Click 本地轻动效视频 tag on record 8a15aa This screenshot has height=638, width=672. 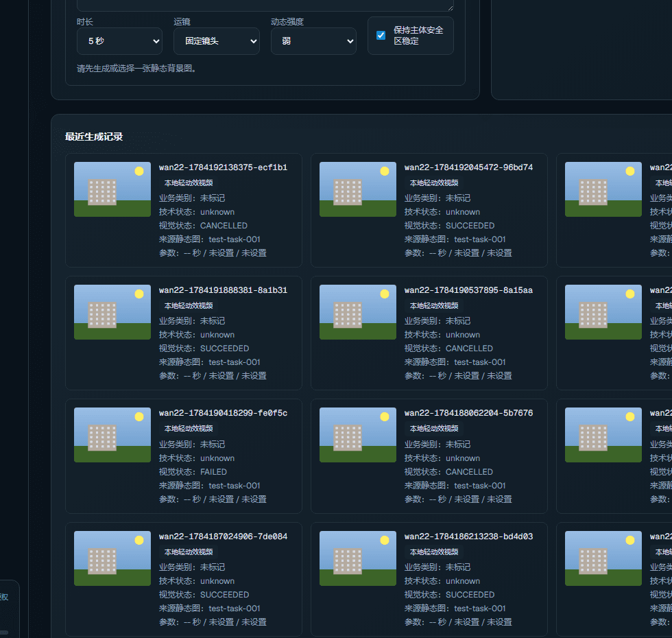[x=434, y=306]
